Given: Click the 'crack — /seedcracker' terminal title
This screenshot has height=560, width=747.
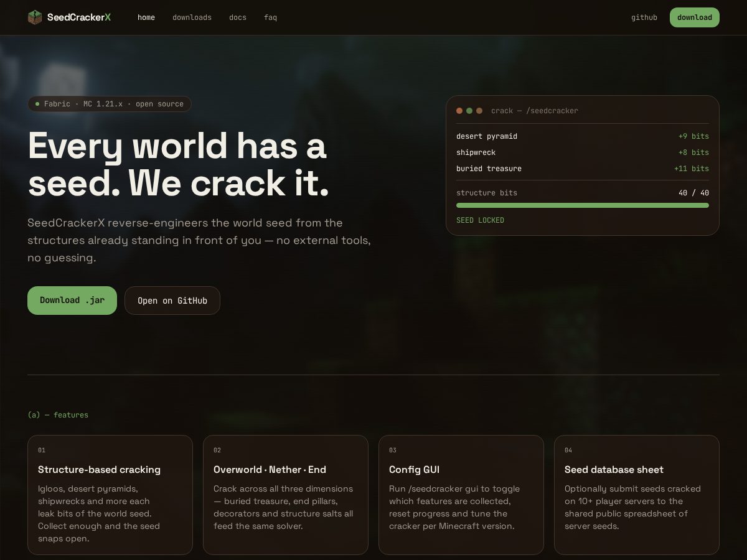Looking at the screenshot, I should pos(535,111).
